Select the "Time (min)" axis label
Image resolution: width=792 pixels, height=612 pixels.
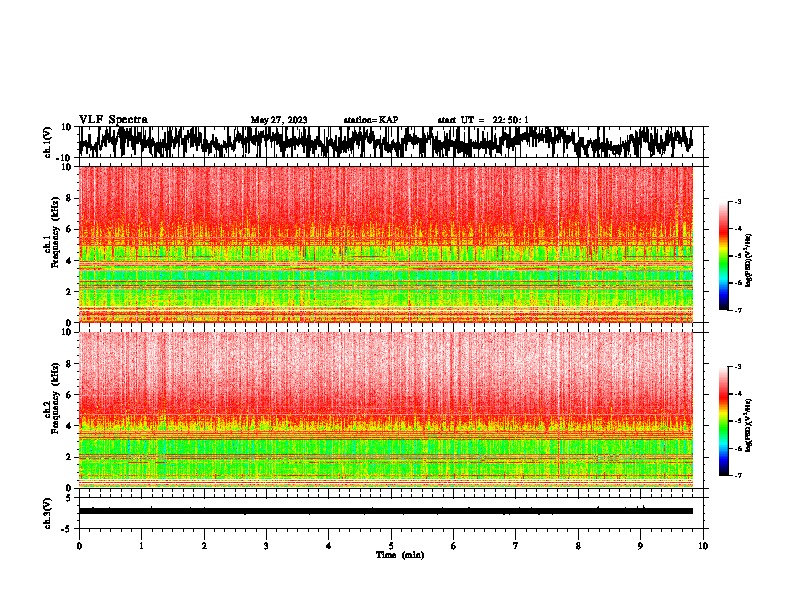click(x=400, y=555)
